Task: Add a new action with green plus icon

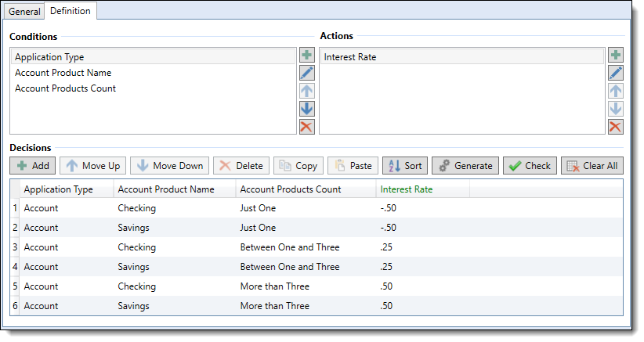Action: pyautogui.click(x=615, y=55)
